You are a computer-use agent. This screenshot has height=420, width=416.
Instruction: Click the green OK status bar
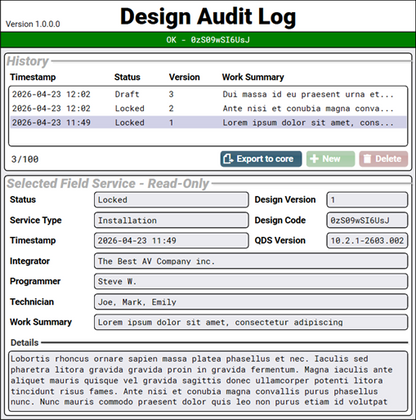point(208,40)
